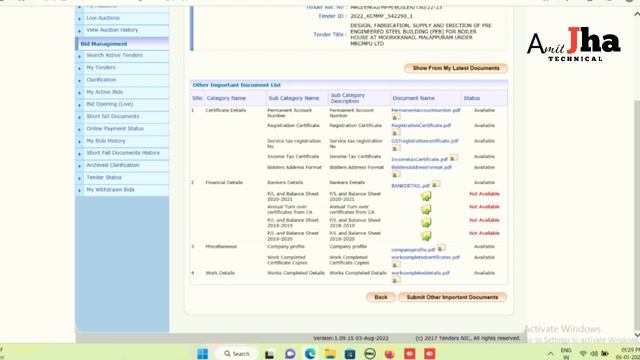Screen dimensions: 640x360
Task: Upload Annual Turn over certificates from CA
Action: click(x=426, y=209)
